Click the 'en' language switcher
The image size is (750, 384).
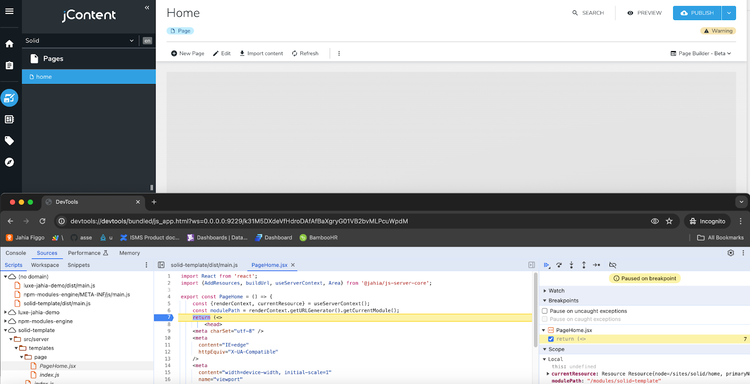[147, 41]
